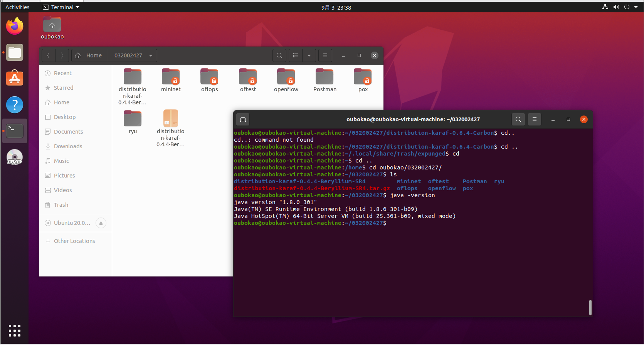Open the mininet folder
Viewport: 644px width, 345px height.
171,81
